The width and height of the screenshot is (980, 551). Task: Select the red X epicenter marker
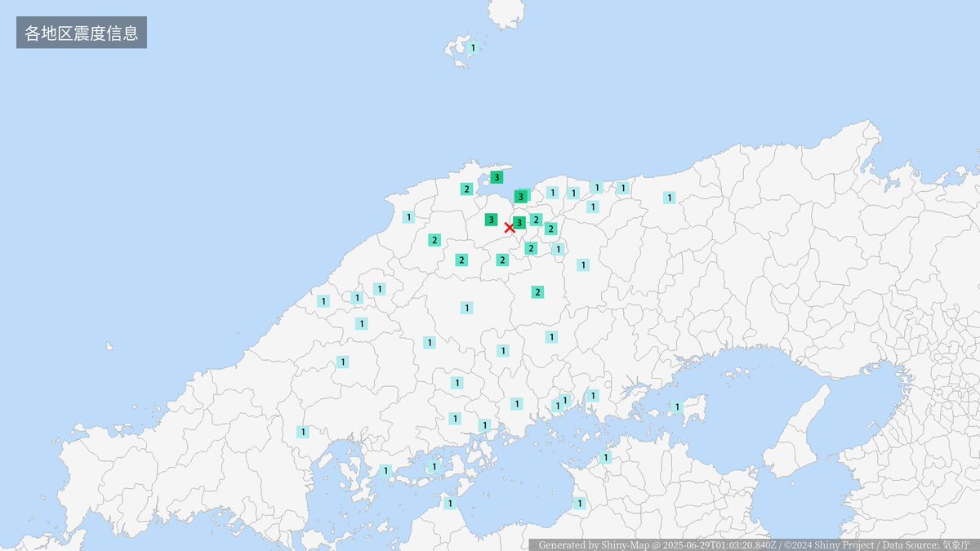510,227
